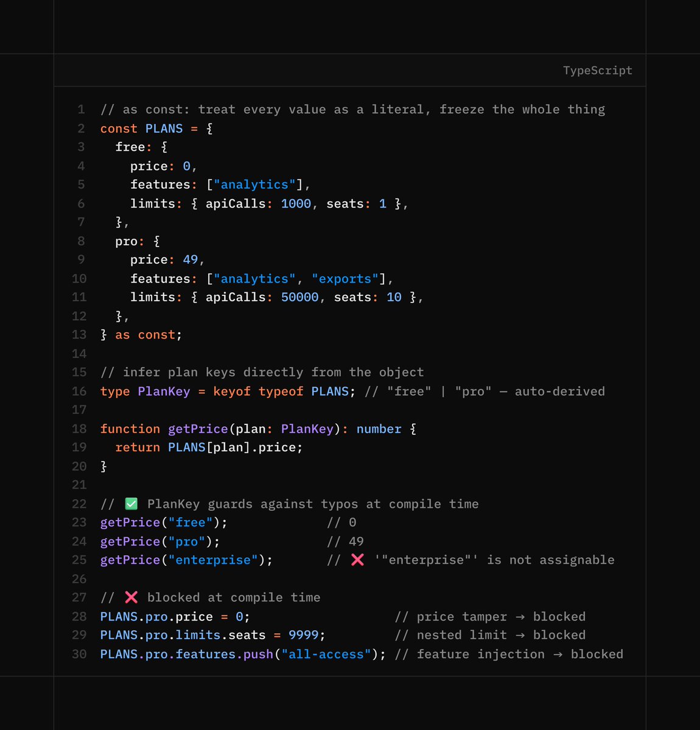700x730 pixels.
Task: Click the getPrice function name on line 18
Action: (x=198, y=429)
